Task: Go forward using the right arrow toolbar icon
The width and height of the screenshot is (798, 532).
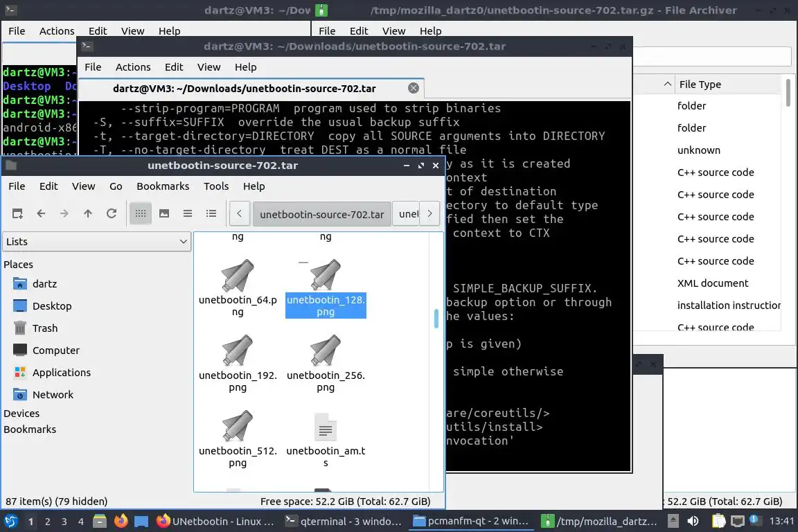Action: 64,213
